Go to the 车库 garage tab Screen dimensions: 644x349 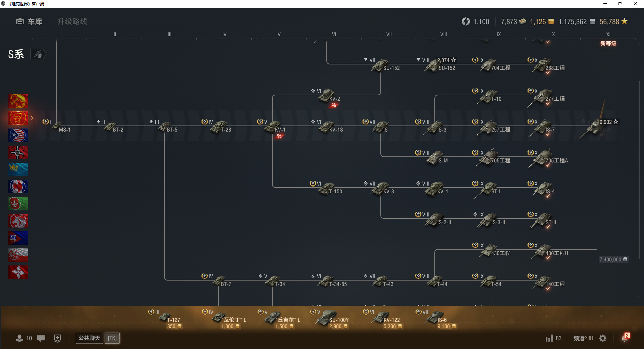click(29, 21)
